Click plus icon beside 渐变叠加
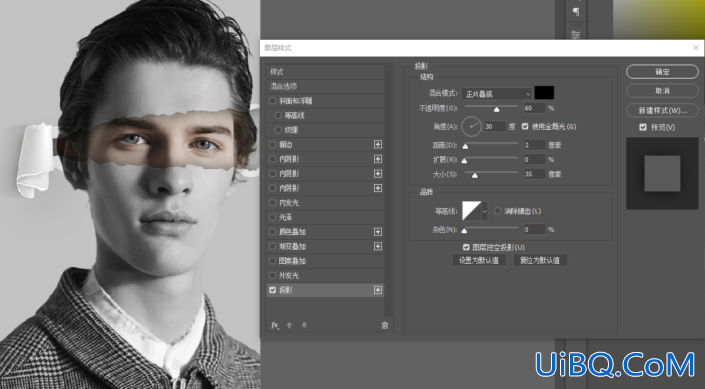Viewport: 705px width, 389px height. (x=378, y=246)
